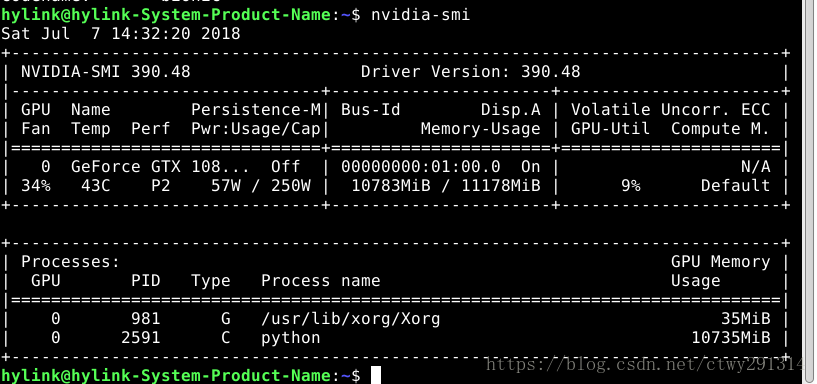Click the python process row name
Screen dimensions: 817x384
(291, 338)
